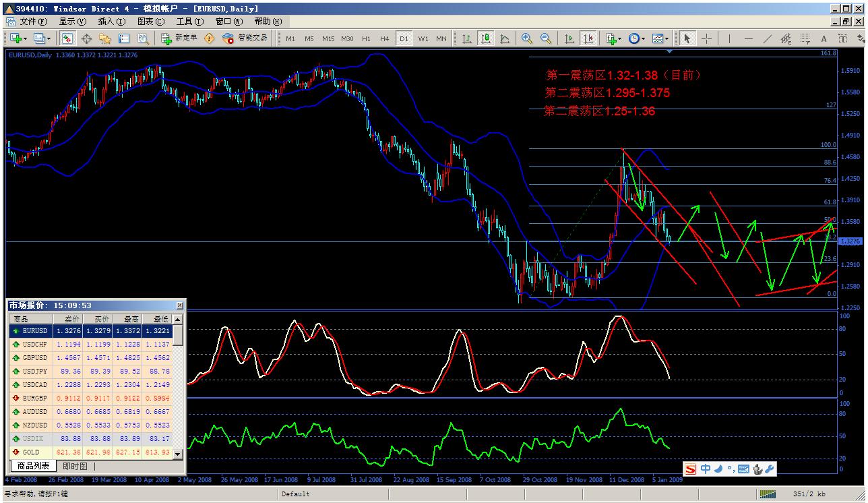Image resolution: width=868 pixels, height=503 pixels.
Task: Select the D1 daily timeframe
Action: 404,38
